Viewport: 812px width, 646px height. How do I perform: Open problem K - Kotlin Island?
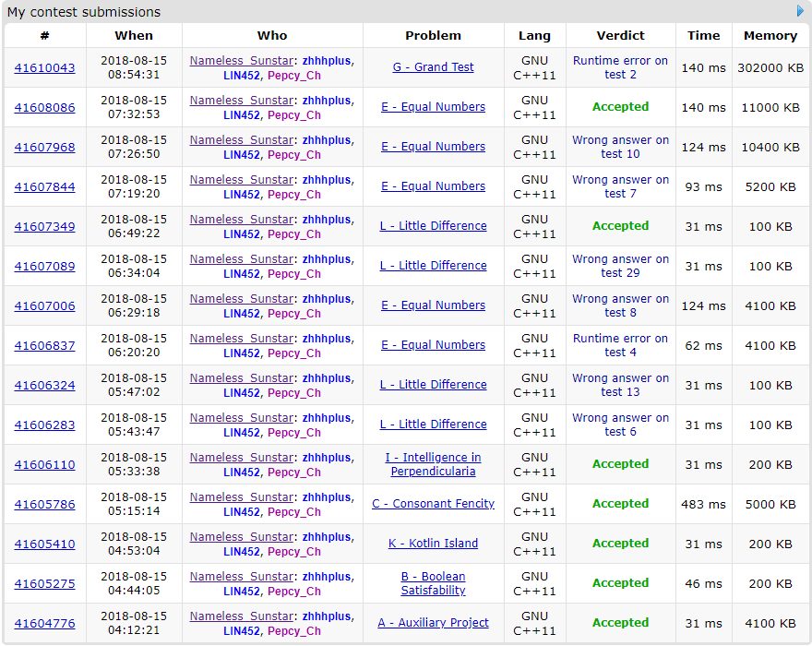(433, 544)
